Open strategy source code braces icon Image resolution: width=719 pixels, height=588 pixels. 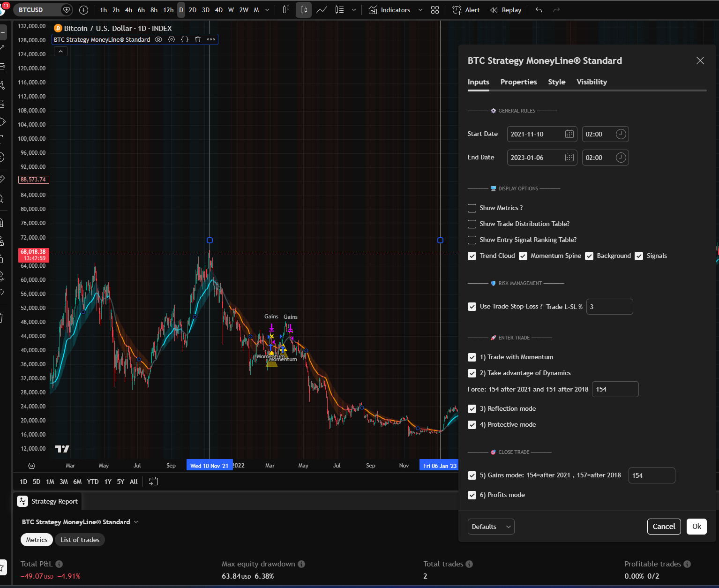pyautogui.click(x=185, y=39)
